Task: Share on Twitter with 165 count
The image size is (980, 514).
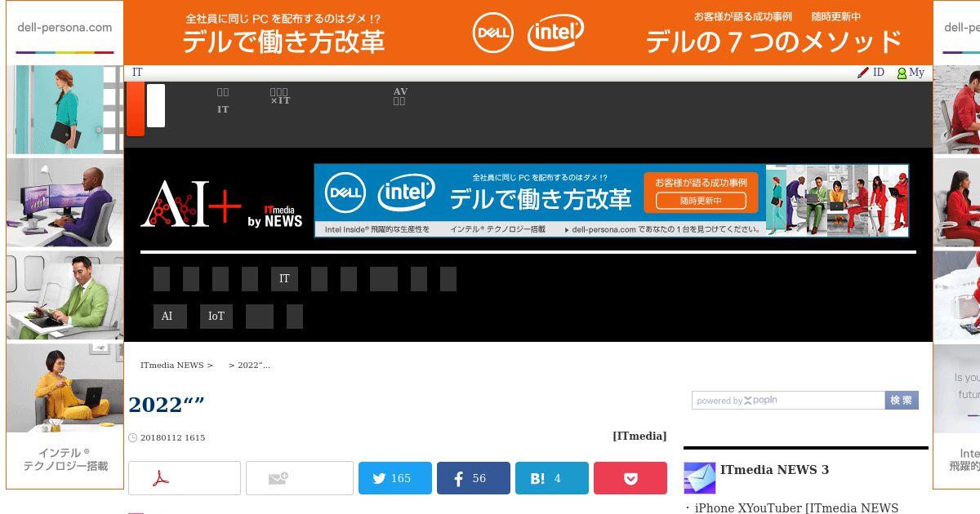Action: tap(395, 478)
